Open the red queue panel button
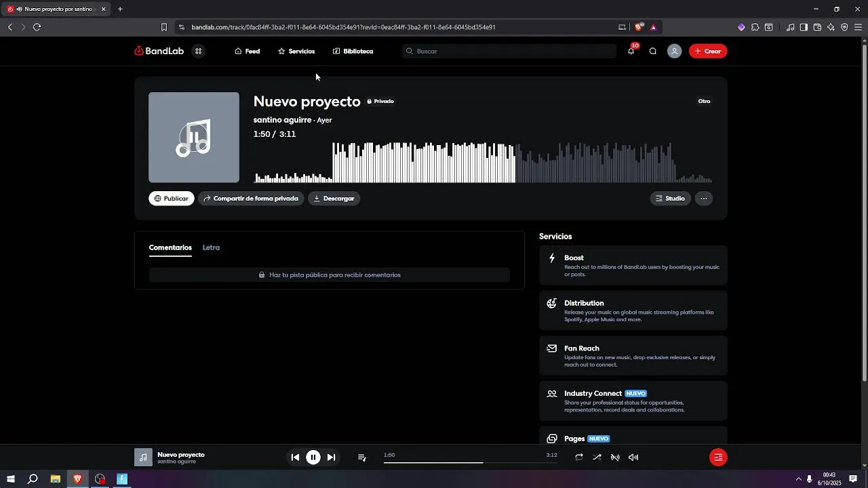The image size is (868, 488). (718, 457)
